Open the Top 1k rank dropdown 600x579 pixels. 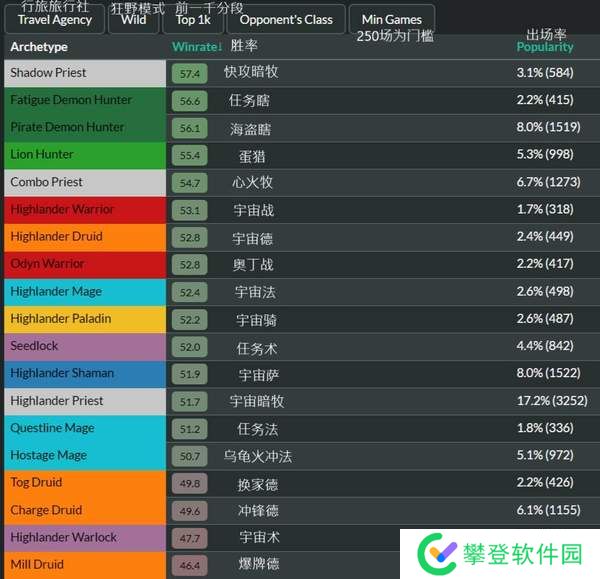pos(193,19)
